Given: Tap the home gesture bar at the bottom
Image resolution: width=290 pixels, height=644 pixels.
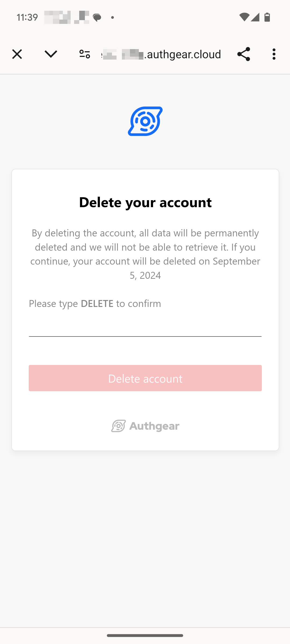Looking at the screenshot, I should point(145,635).
